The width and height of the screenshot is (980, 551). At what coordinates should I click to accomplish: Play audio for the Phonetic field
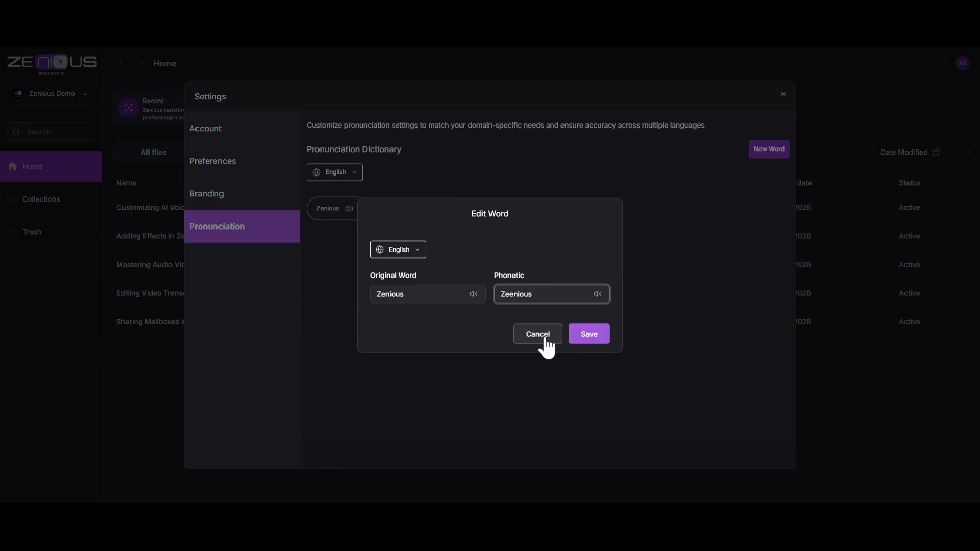click(x=597, y=294)
